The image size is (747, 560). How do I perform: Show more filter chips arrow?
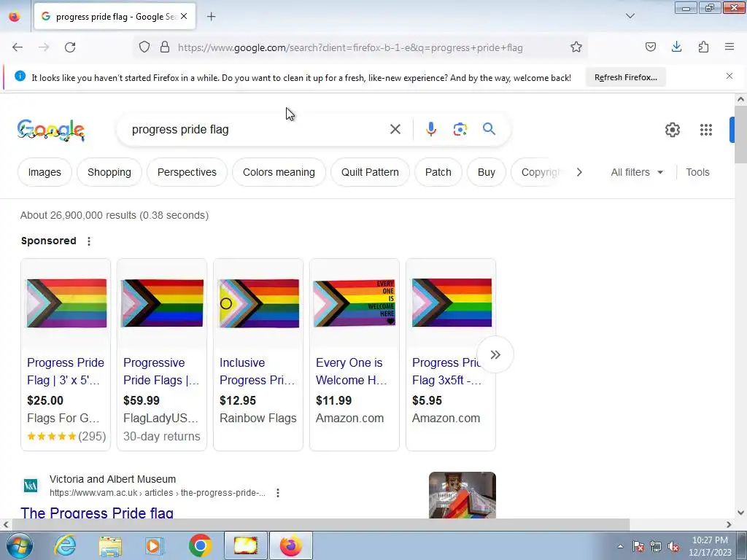[x=579, y=172]
